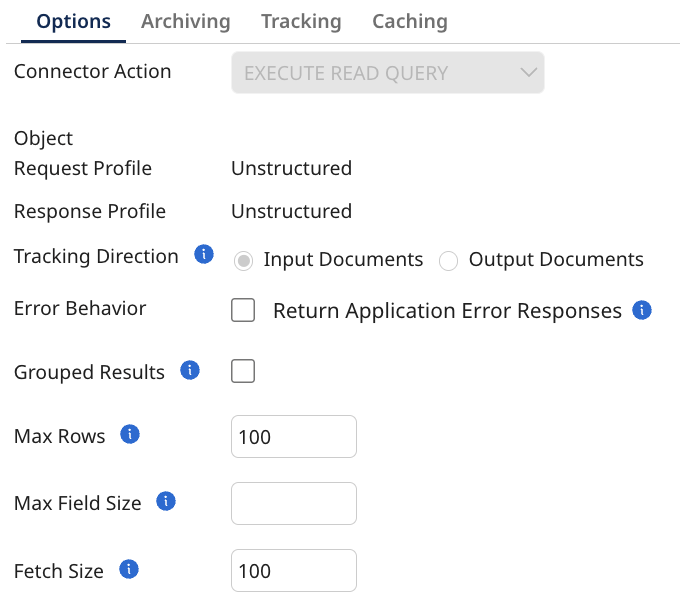Image resolution: width=680 pixels, height=608 pixels.
Task: Click the chevron arrow on EXECUTE READ QUERY
Action: point(529,73)
